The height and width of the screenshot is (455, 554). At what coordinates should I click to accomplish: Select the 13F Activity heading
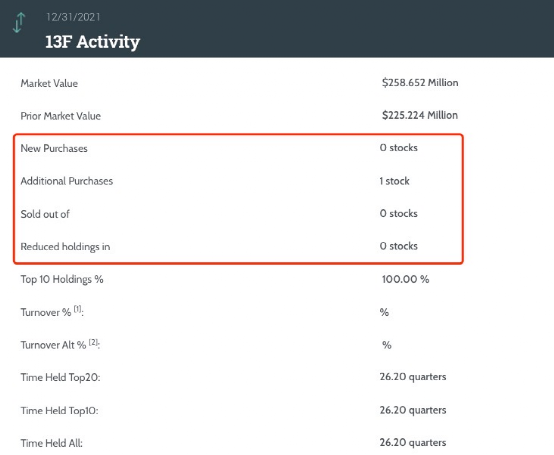pyautogui.click(x=93, y=42)
